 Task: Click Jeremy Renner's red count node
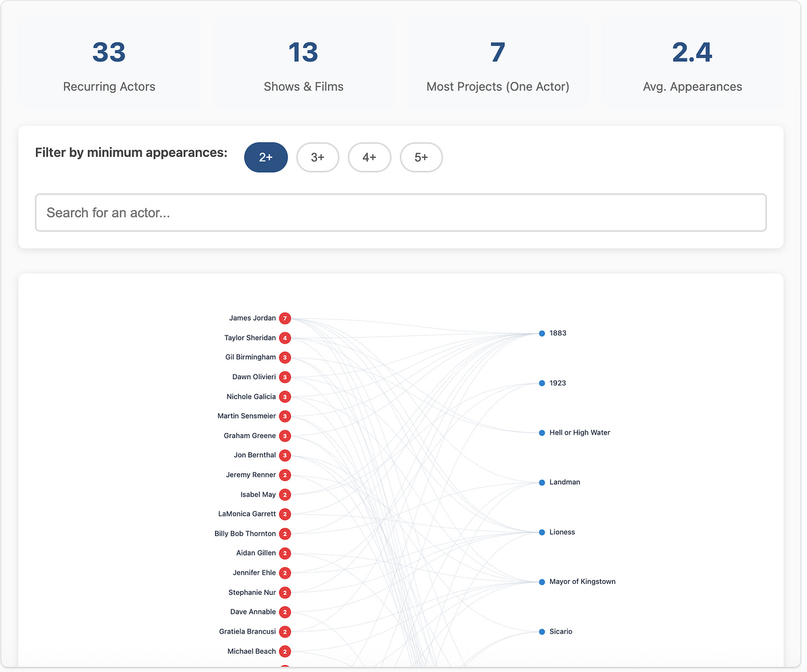click(285, 475)
